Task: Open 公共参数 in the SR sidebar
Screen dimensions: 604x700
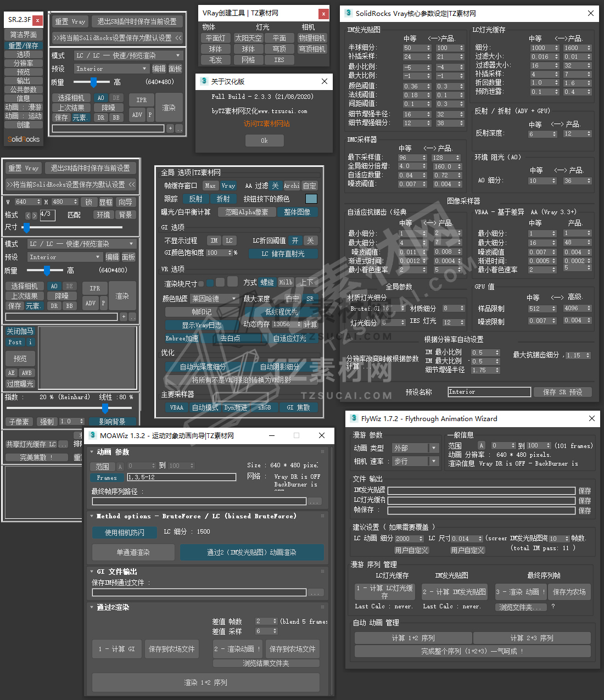Action: click(23, 89)
